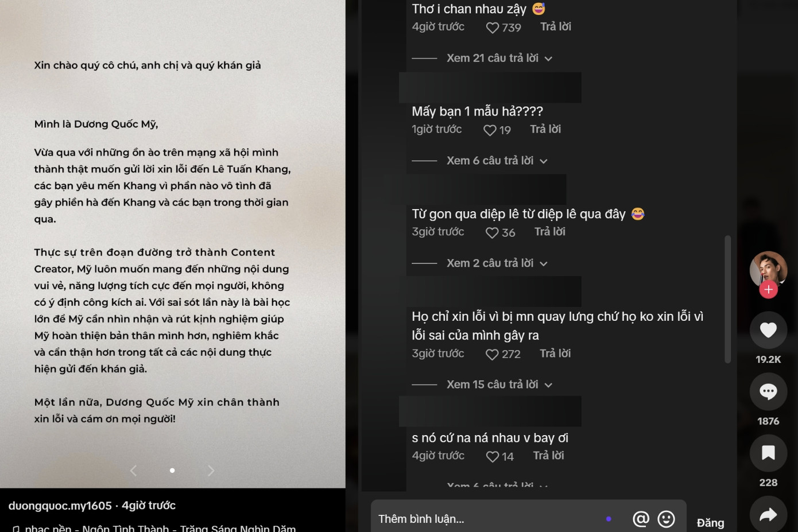Expand Xem 15 câu trả lời
Screen dimensions: 798x532
tap(499, 385)
